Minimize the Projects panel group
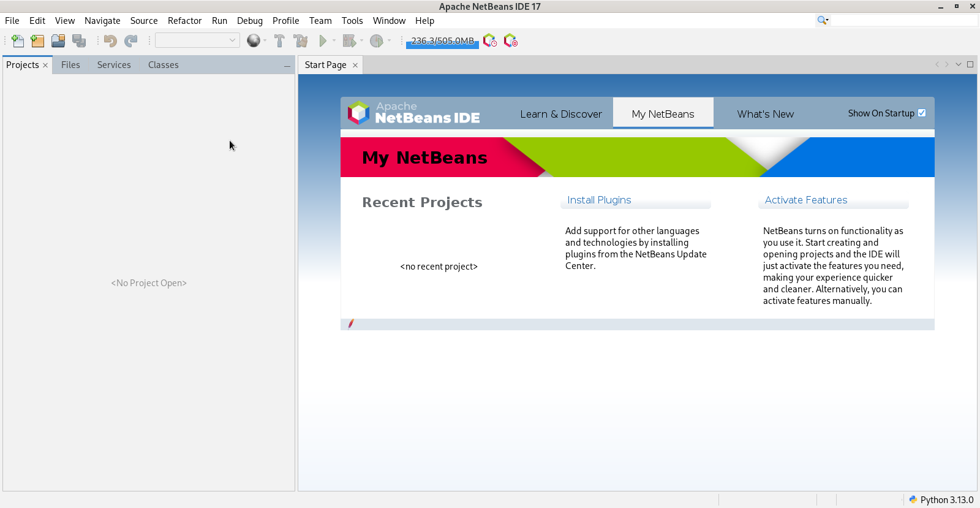This screenshot has height=508, width=980. pyautogui.click(x=287, y=66)
